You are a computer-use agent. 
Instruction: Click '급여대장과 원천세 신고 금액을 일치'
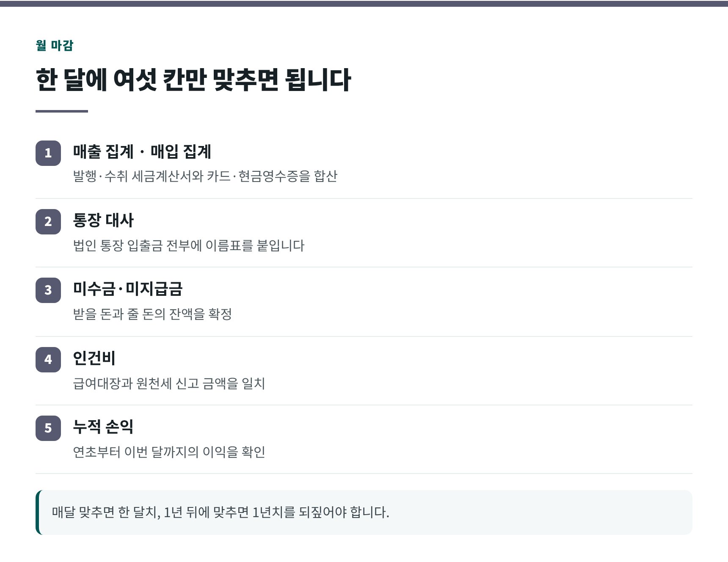169,383
